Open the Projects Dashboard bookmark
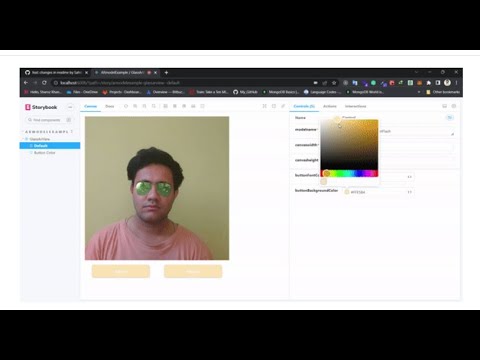This screenshot has height=360, width=480. point(122,92)
